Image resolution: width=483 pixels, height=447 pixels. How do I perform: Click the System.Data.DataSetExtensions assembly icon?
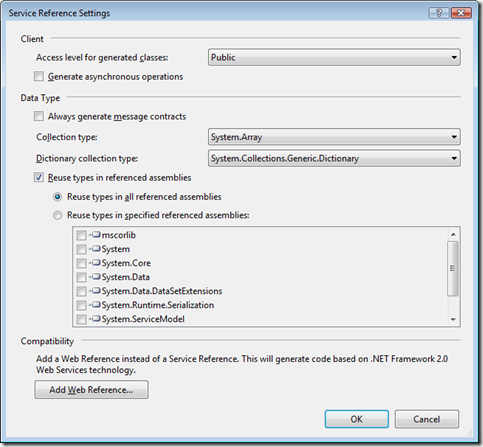(96, 291)
